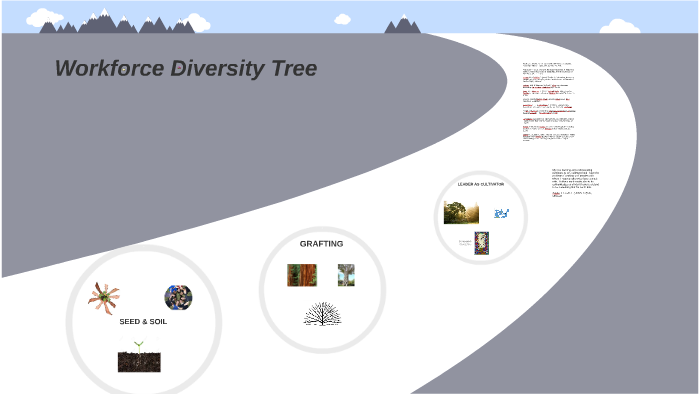The image size is (700, 394).
Task: Click the seedling in soil picture
Action: pos(139,356)
